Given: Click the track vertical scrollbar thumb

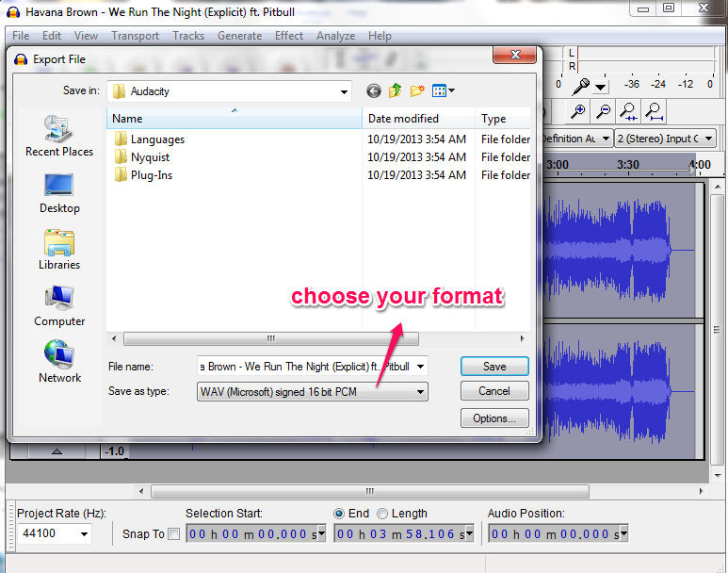Looking at the screenshot, I should (718, 330).
